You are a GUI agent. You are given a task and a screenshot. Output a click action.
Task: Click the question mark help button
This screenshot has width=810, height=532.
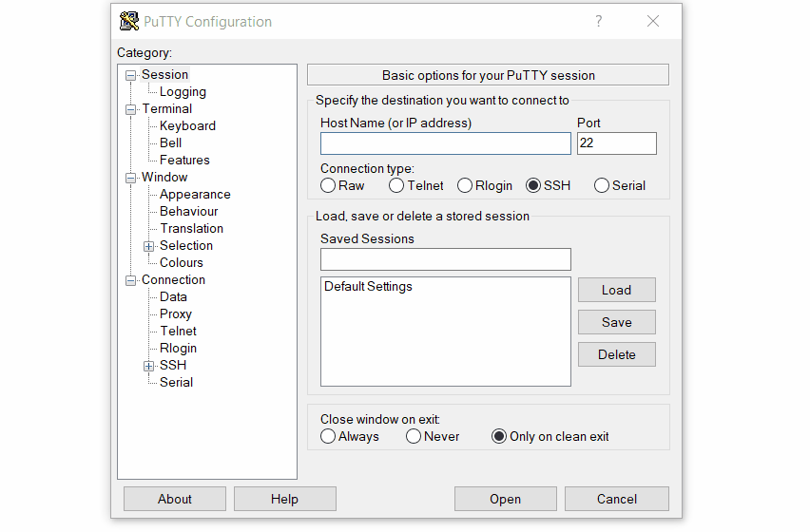(x=598, y=21)
